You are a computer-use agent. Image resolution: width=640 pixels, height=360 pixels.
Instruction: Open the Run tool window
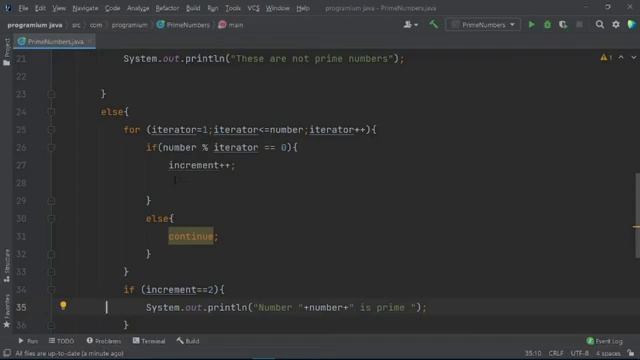[x=28, y=341]
